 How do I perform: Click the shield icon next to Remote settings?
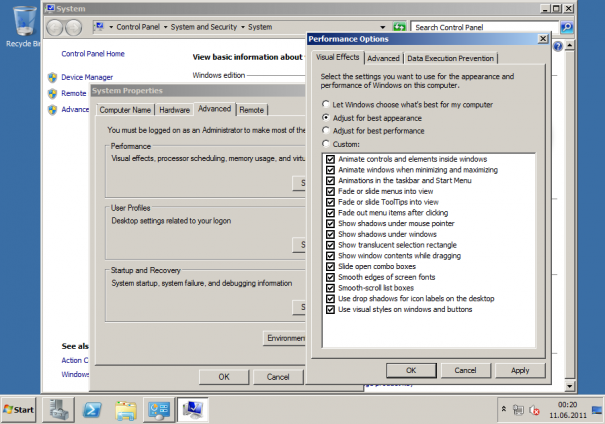52,94
